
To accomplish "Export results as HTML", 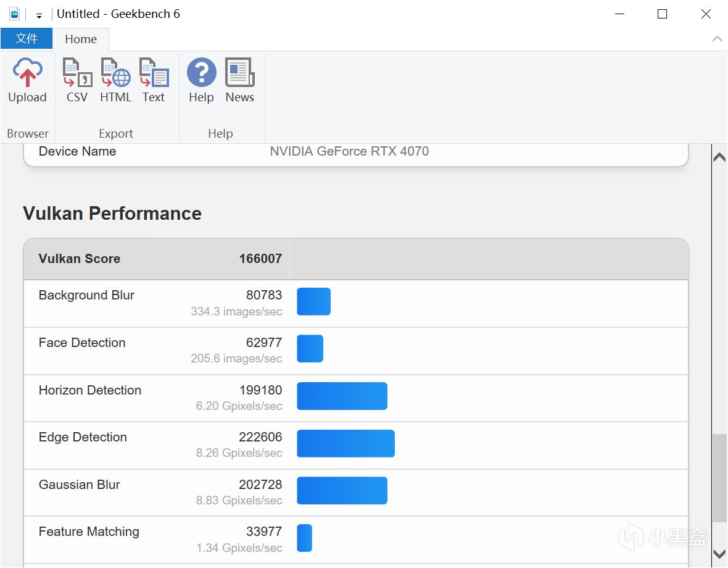I will tap(115, 80).
